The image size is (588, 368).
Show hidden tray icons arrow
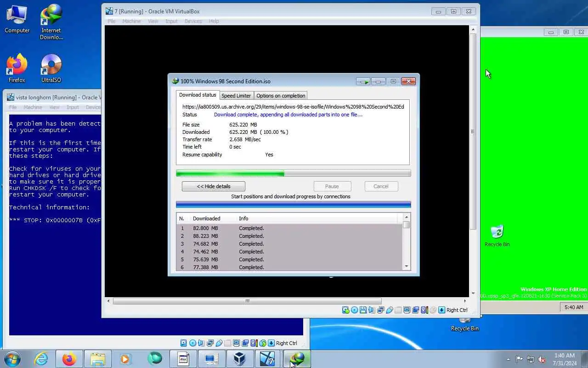click(x=508, y=359)
